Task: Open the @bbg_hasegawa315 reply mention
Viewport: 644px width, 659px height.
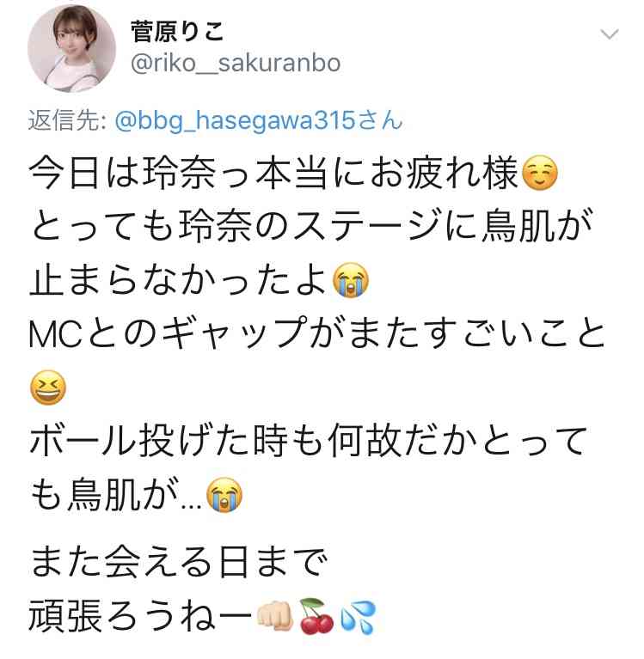Action: [x=258, y=120]
